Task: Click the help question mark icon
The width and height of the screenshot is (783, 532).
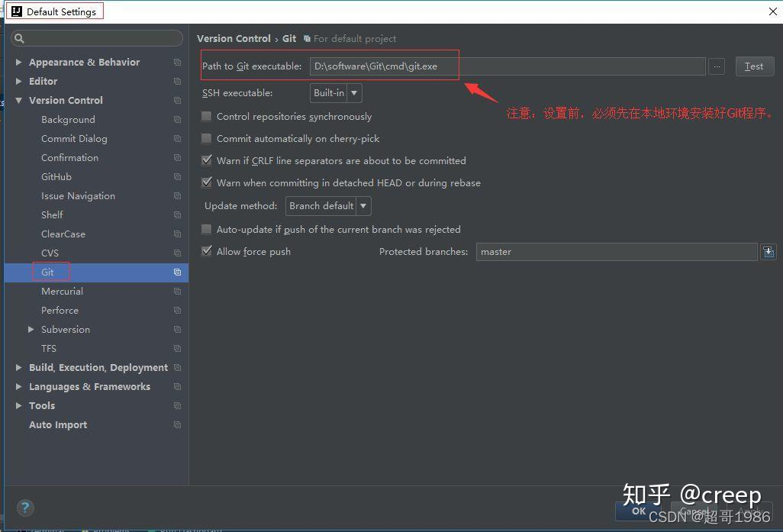Action: pos(25,508)
